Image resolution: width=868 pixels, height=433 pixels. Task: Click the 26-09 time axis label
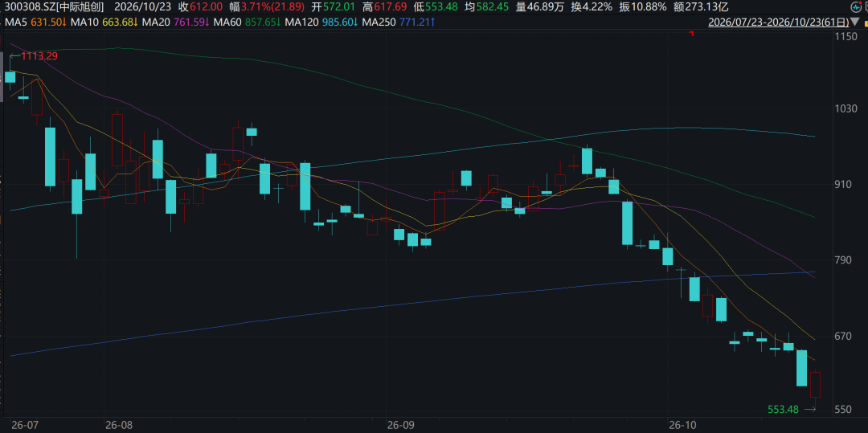[x=401, y=425]
